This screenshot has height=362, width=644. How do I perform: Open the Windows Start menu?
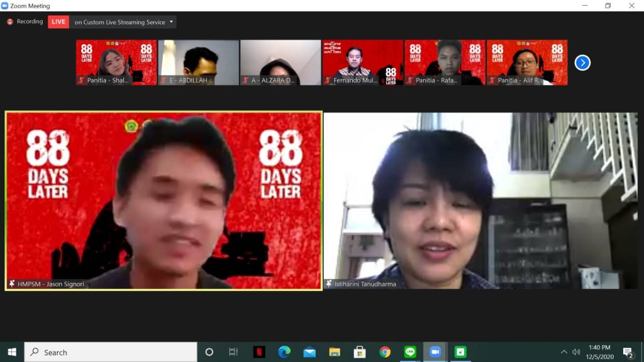point(12,352)
